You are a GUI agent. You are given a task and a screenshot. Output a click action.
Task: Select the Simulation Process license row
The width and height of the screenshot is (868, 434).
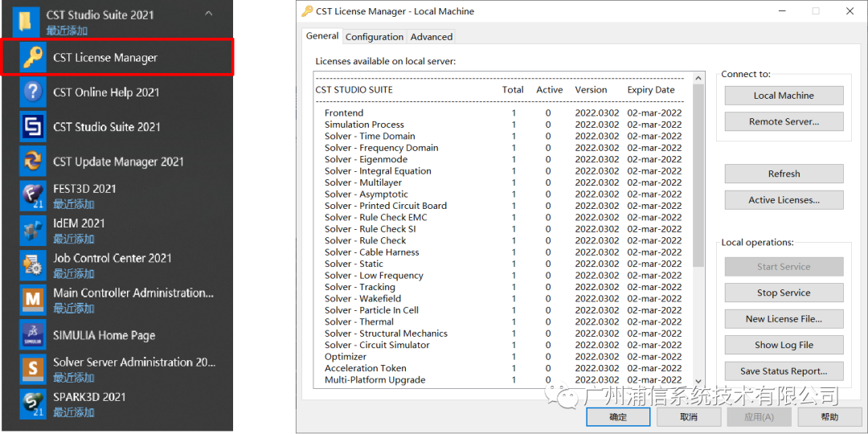coord(502,125)
